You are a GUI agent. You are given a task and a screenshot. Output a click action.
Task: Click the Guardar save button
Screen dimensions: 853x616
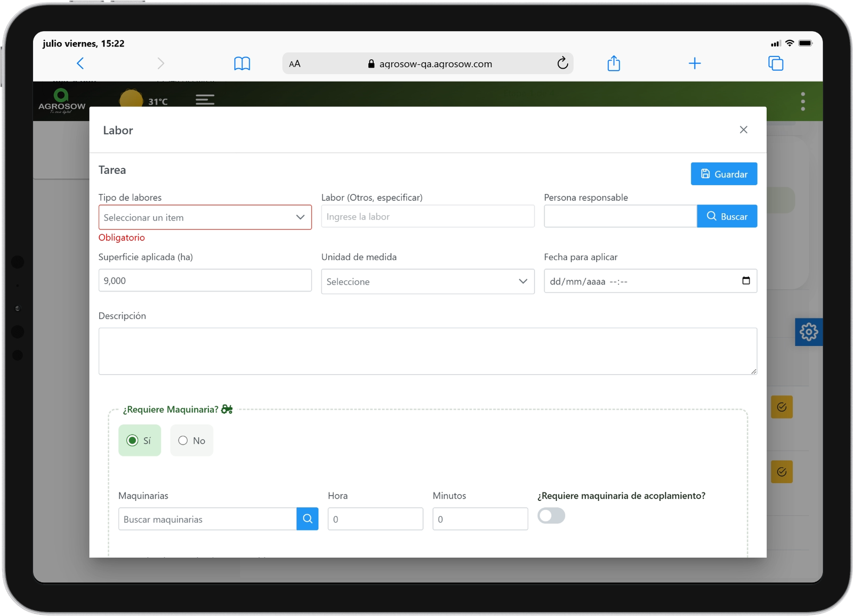[724, 174]
